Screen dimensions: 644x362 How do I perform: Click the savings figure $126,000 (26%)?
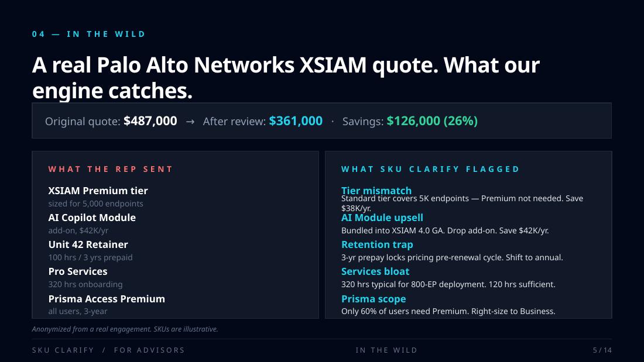pyautogui.click(x=432, y=121)
